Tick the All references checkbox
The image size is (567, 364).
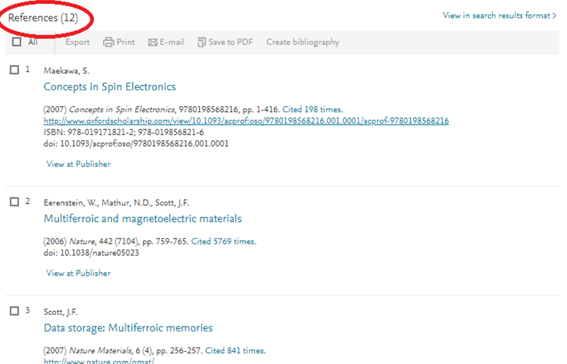16,42
